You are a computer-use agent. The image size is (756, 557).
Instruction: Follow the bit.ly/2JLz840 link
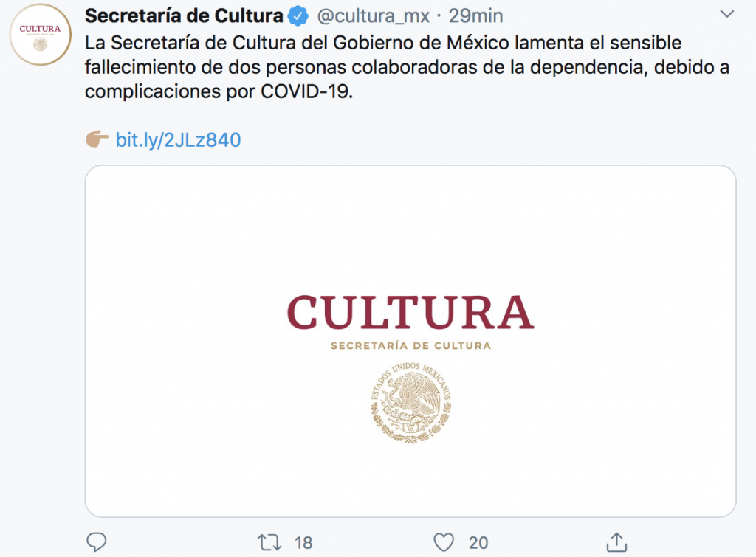178,139
